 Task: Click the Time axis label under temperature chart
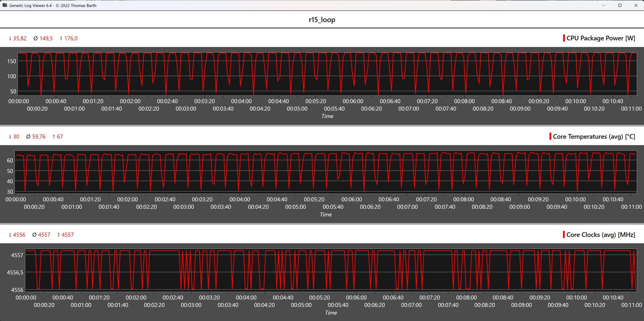326,215
